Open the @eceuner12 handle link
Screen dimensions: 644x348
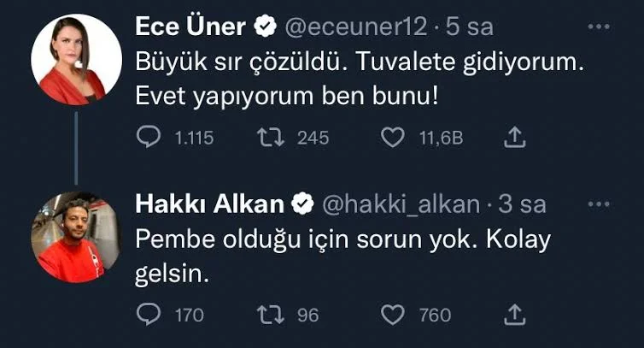click(x=354, y=27)
